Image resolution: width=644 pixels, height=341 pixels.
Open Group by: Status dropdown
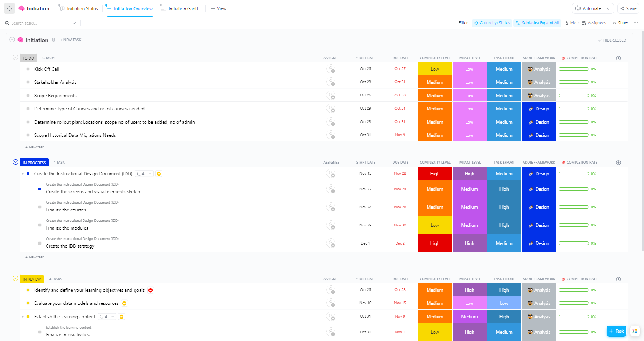492,23
